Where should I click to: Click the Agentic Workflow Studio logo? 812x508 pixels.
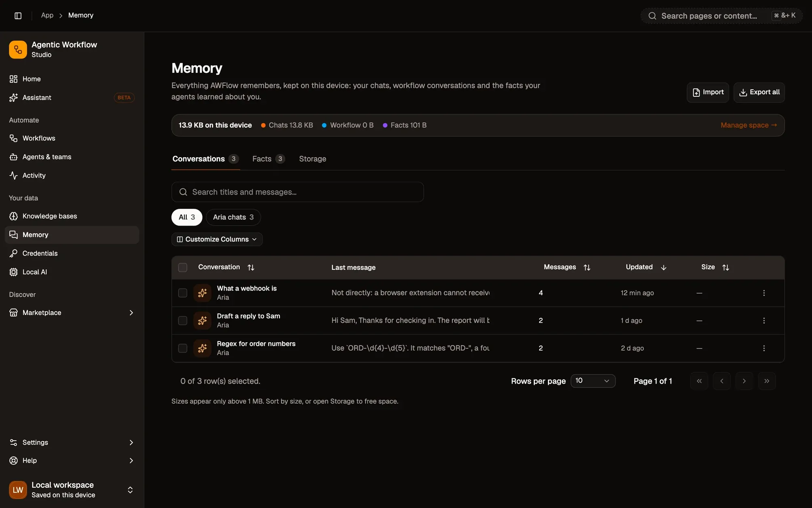(x=18, y=50)
